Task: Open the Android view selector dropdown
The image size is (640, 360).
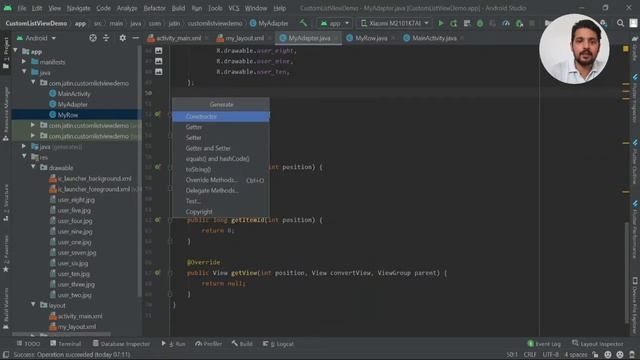Action: point(36,38)
